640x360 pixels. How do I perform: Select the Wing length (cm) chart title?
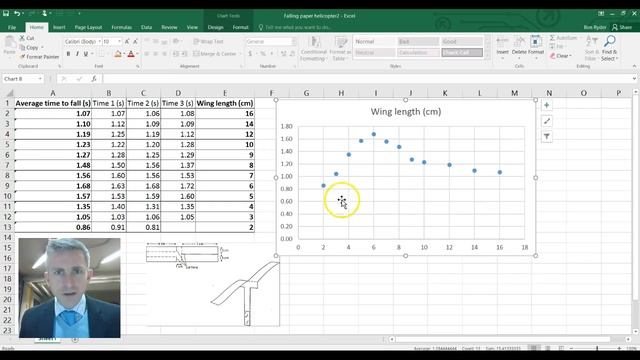[x=406, y=111]
